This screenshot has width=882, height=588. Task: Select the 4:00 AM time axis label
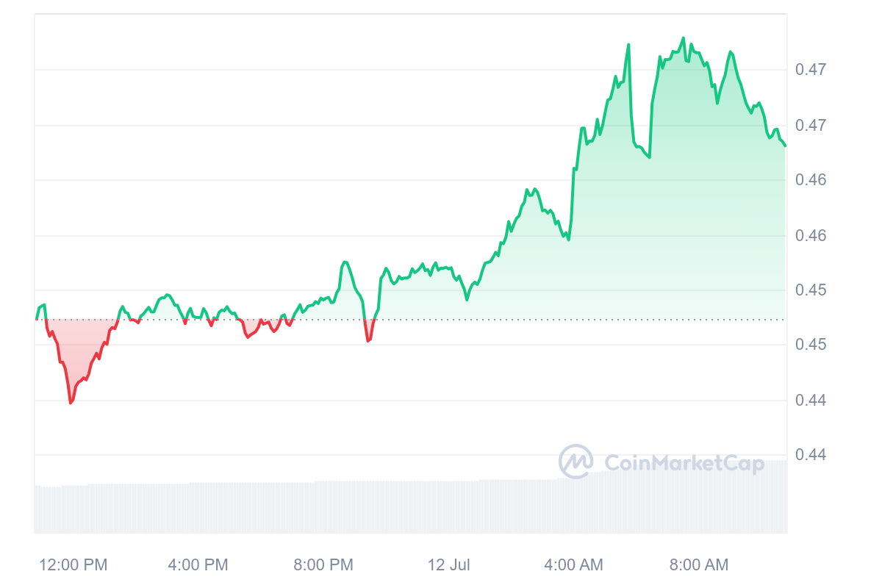[x=573, y=564]
